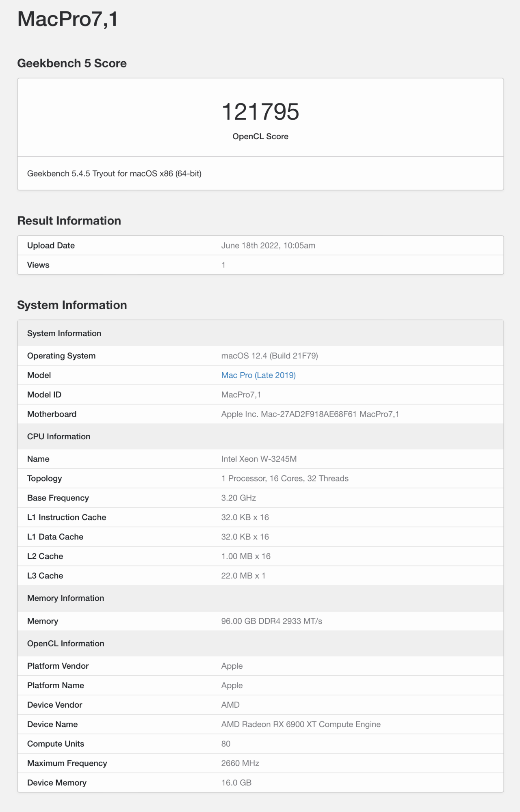This screenshot has width=520, height=812.
Task: Click the CPU Information section header
Action: [59, 436]
